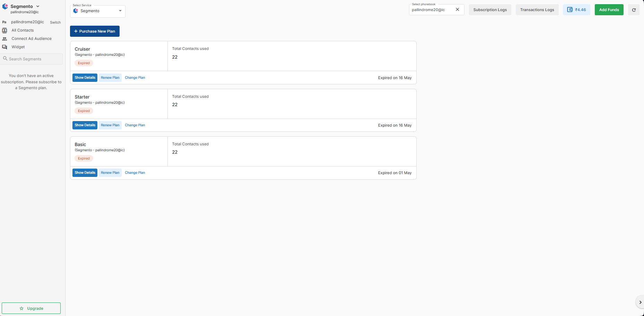Click Purchase New Plan text
Screen dimensions: 644x316
click(97, 31)
